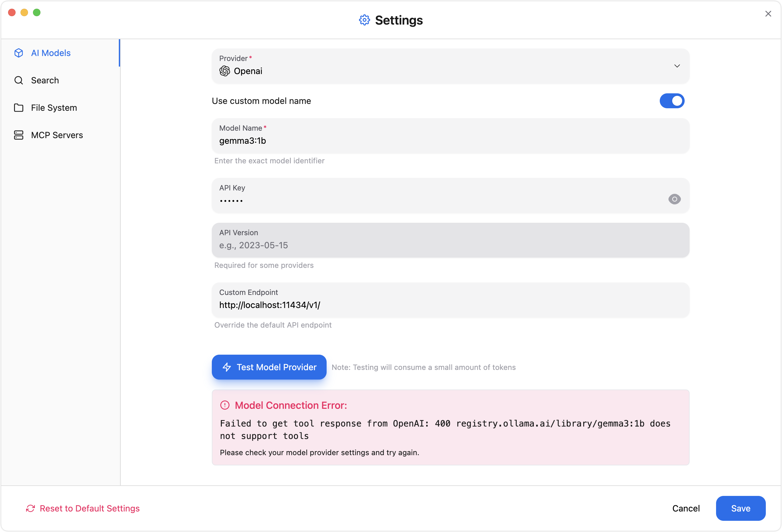Open the MCP Servers section
Image resolution: width=782 pixels, height=532 pixels.
point(57,135)
